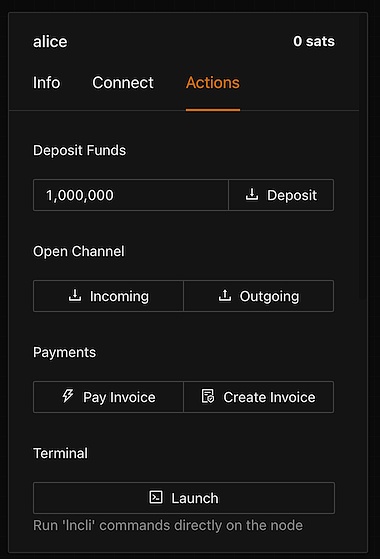Switch to the Info tab
The height and width of the screenshot is (559, 380).
46,83
